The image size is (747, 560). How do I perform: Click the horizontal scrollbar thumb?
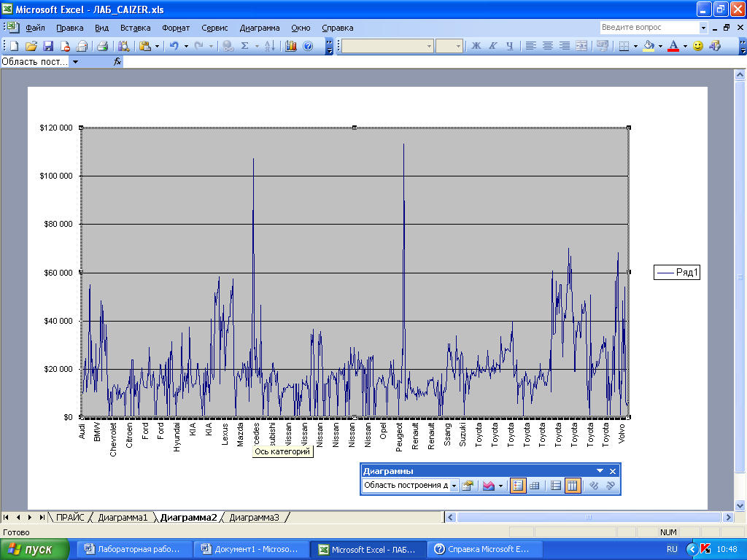(588, 517)
